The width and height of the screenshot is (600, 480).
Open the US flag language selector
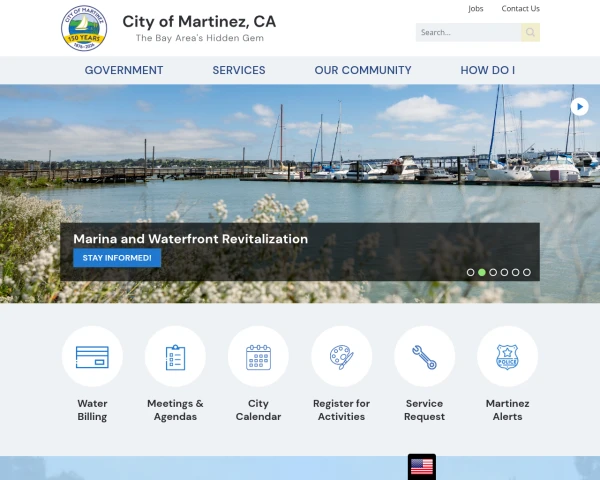[x=422, y=467]
